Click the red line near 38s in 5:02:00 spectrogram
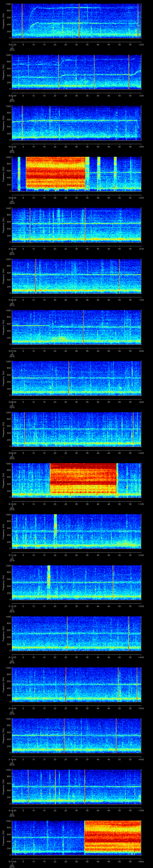This screenshot has width=153, height=868. pos(94,72)
